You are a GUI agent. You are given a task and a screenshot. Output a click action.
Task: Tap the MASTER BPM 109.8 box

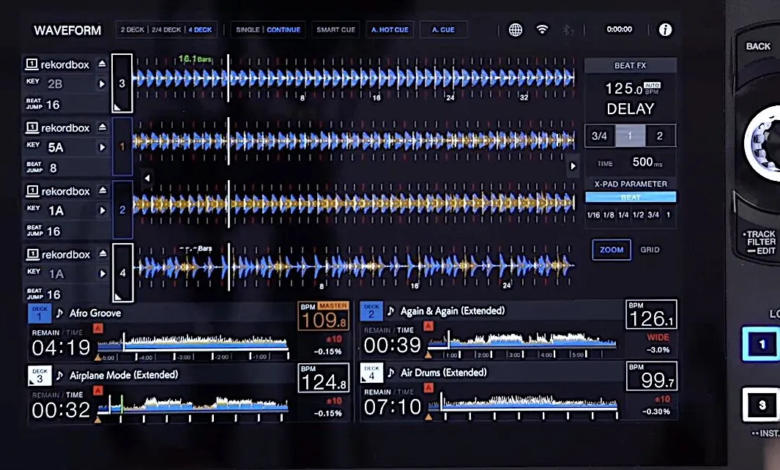(323, 316)
